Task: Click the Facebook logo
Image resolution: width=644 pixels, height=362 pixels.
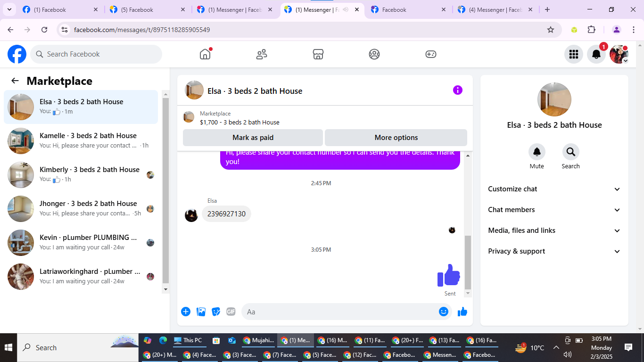Action: pos(17,54)
